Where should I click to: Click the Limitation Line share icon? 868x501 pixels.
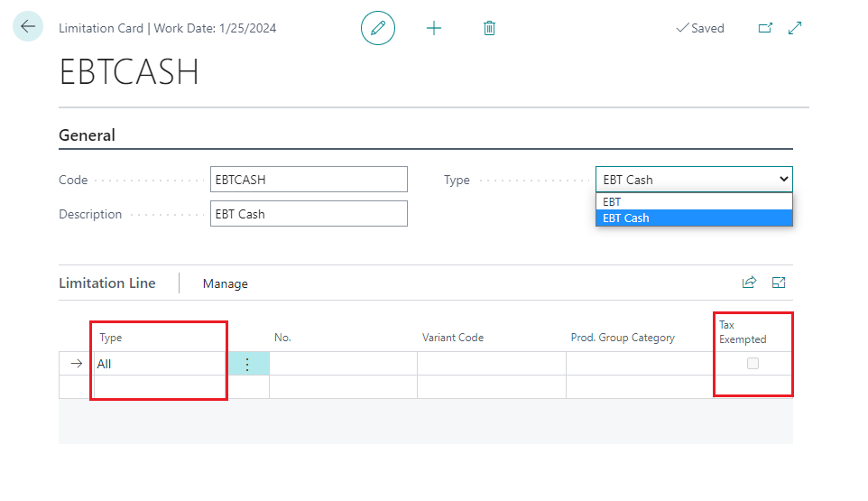tap(749, 283)
